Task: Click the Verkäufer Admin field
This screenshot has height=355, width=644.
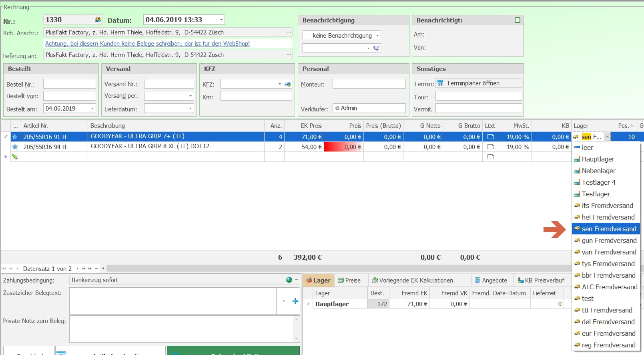Action: [x=369, y=108]
